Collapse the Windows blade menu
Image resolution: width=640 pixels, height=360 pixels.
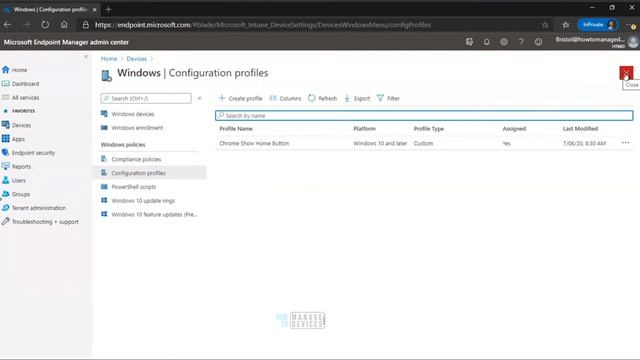point(200,98)
